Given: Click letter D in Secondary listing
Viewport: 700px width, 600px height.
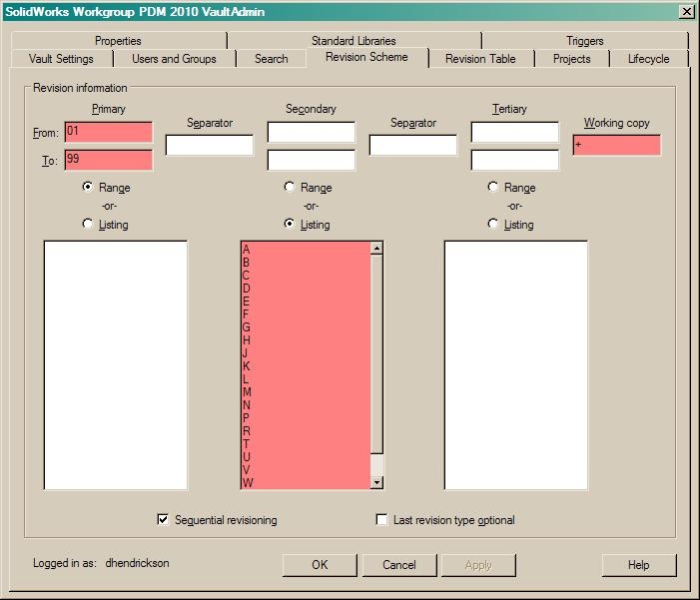Looking at the screenshot, I should coord(246,289).
